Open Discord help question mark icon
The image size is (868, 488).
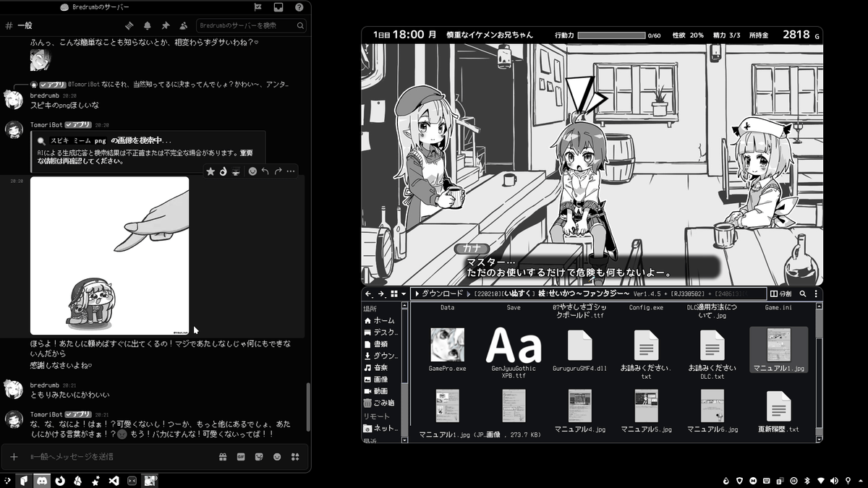[299, 7]
